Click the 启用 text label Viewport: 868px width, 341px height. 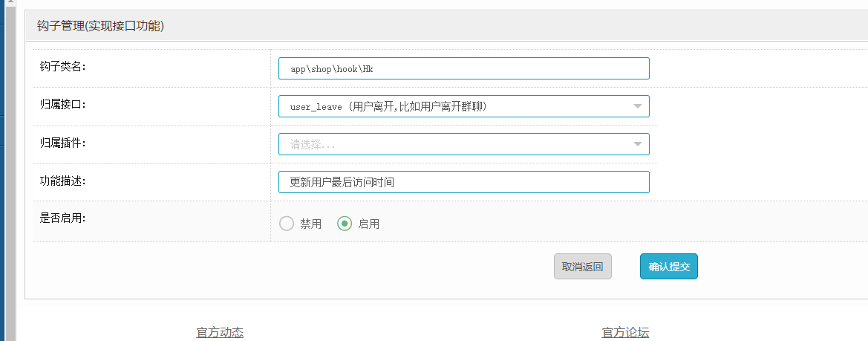369,224
